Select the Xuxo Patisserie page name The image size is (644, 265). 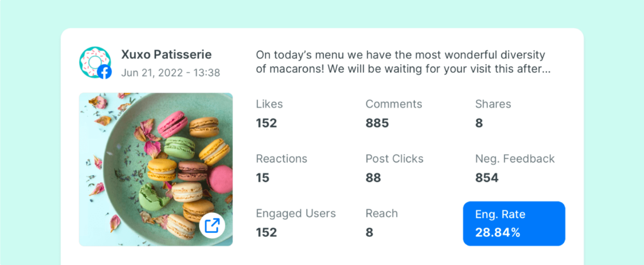point(166,55)
